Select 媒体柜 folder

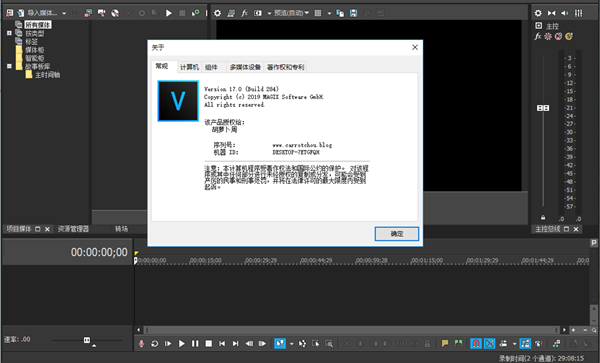click(34, 50)
